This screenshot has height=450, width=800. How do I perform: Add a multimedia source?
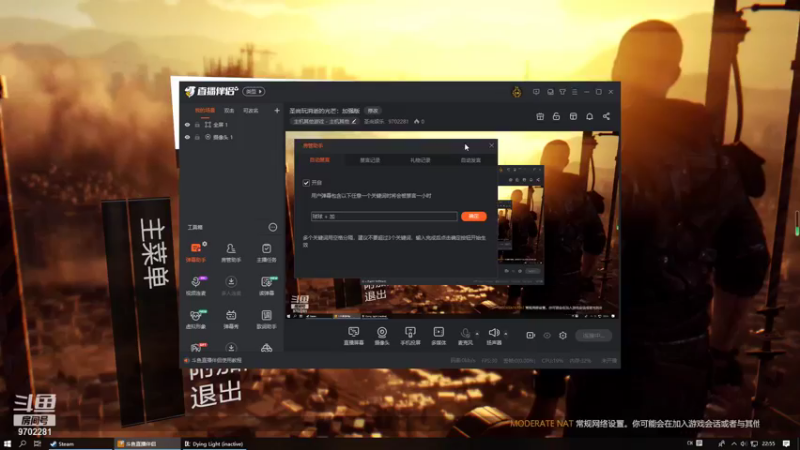click(x=438, y=336)
